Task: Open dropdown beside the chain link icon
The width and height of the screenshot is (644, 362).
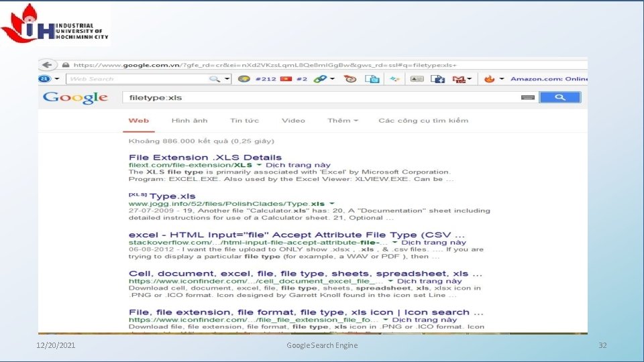Action: [x=332, y=79]
